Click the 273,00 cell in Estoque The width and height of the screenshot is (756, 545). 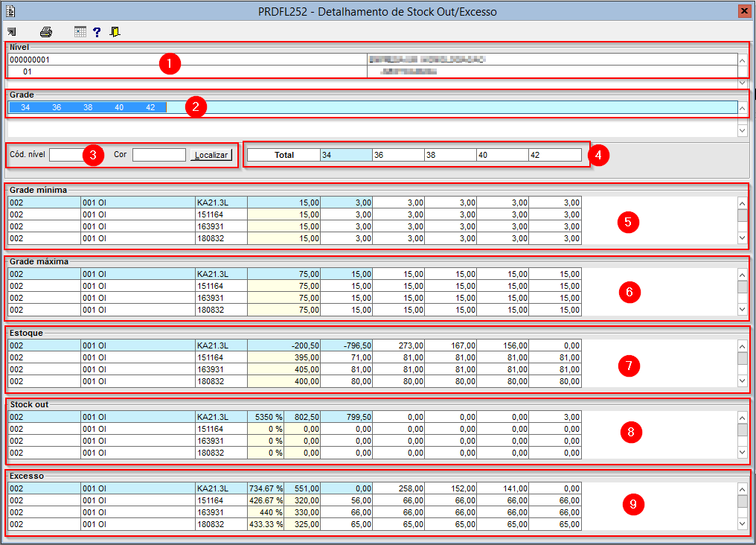coord(398,345)
